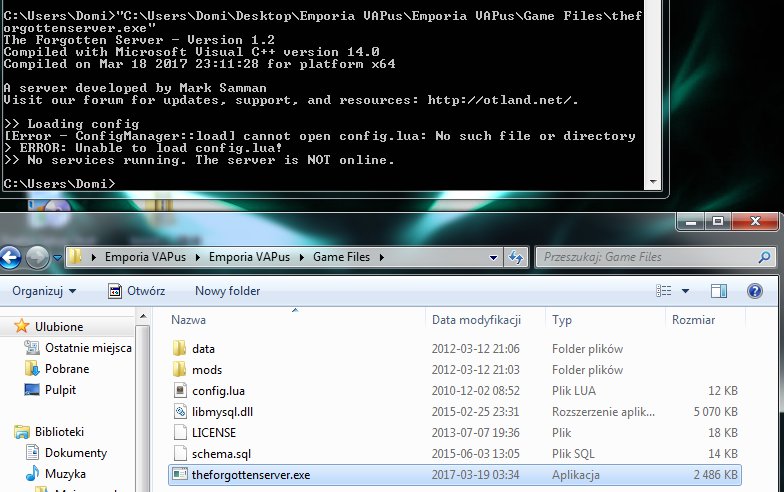Select config.lua file icon

tap(180, 390)
